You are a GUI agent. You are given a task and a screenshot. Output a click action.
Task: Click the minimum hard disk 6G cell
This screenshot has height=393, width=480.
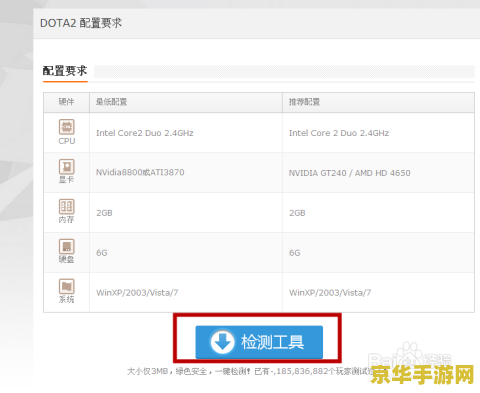[186, 253]
